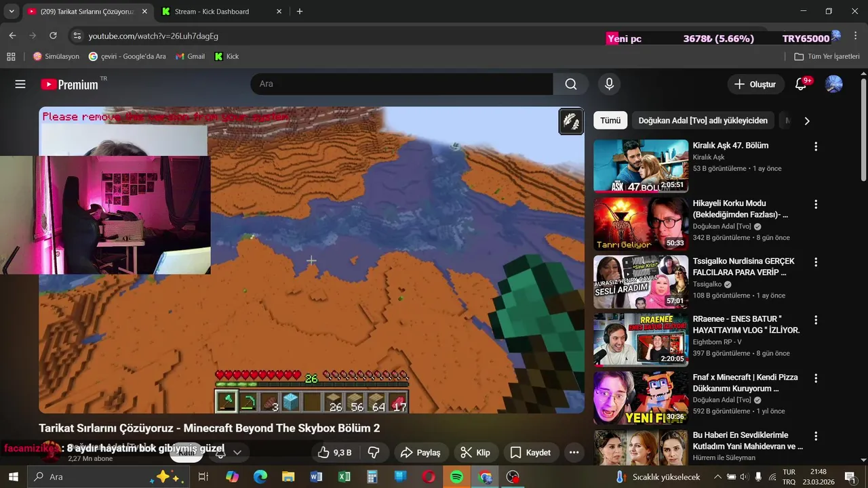The height and width of the screenshot is (488, 868).
Task: Click the YouTube search magnifier button
Action: pyautogui.click(x=571, y=84)
